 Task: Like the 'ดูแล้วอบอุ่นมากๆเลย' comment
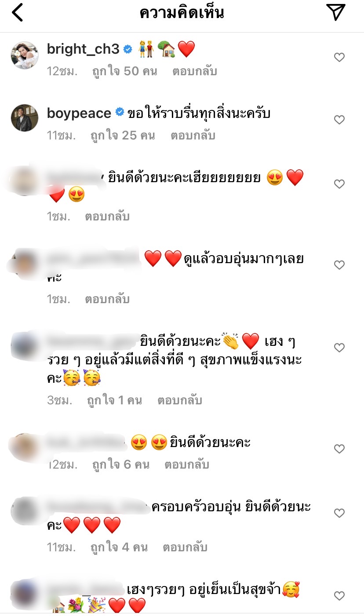(x=339, y=265)
